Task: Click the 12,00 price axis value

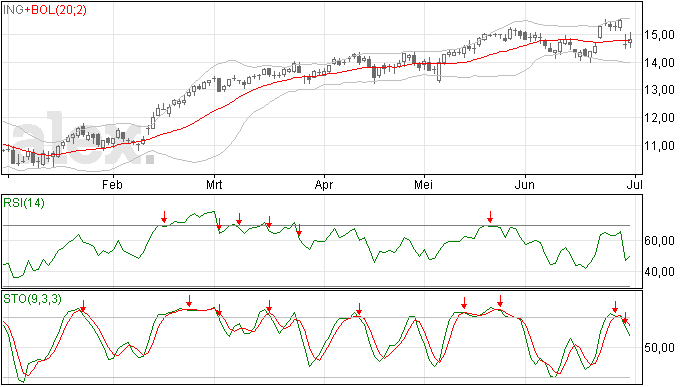Action: tap(659, 118)
